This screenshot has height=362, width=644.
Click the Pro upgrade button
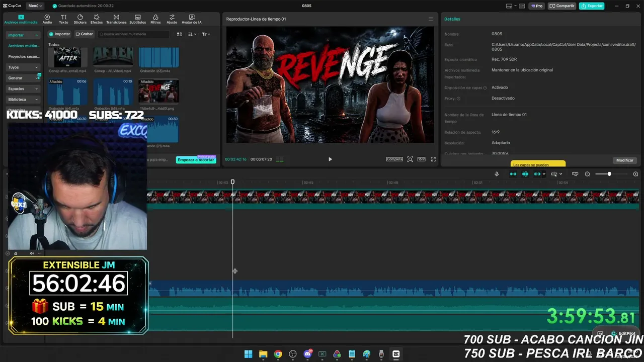(x=537, y=6)
